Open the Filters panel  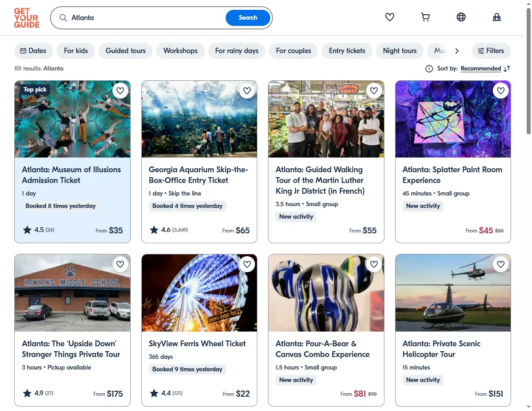491,50
